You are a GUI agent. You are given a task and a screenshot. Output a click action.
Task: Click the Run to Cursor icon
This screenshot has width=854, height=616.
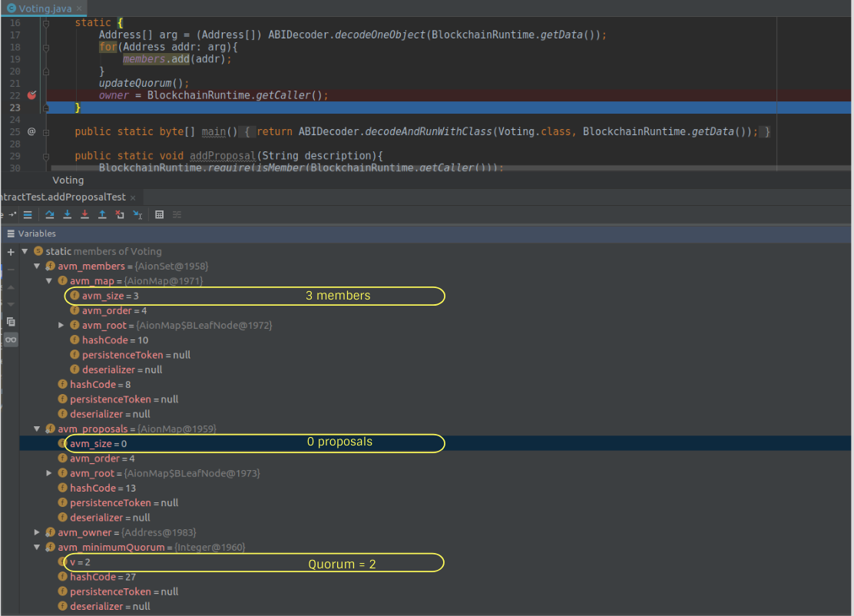137,214
